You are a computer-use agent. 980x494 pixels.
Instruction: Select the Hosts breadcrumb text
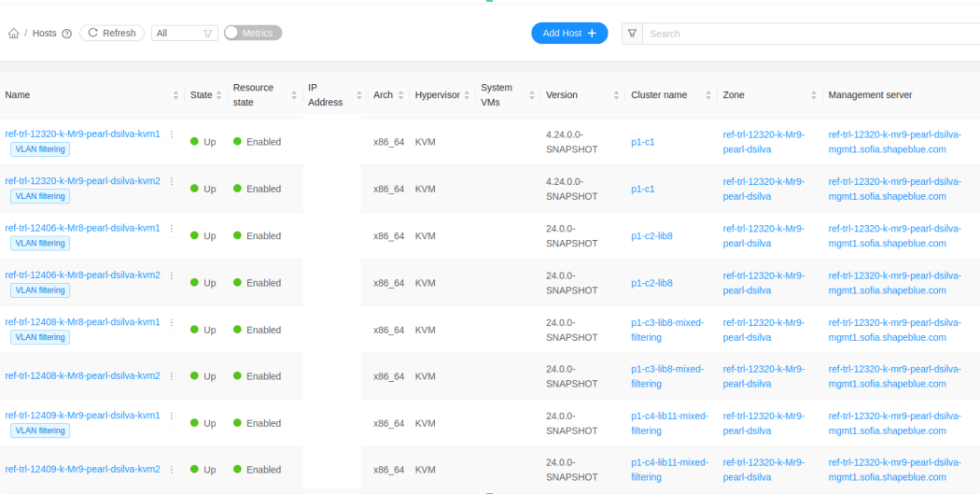(45, 34)
